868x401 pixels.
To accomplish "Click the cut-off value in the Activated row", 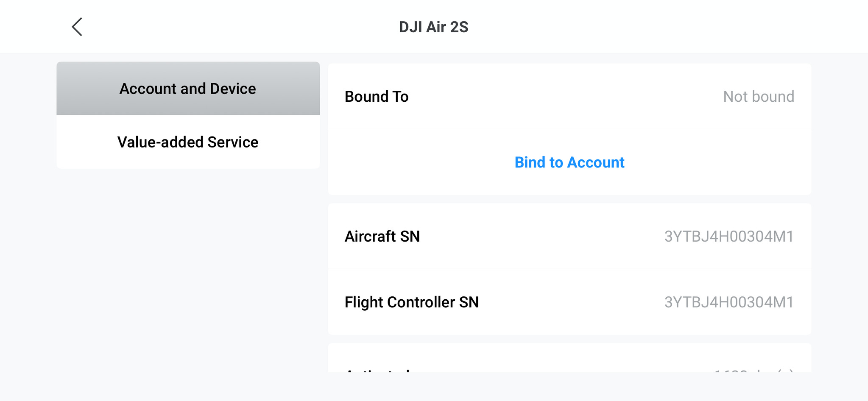I will (753, 370).
